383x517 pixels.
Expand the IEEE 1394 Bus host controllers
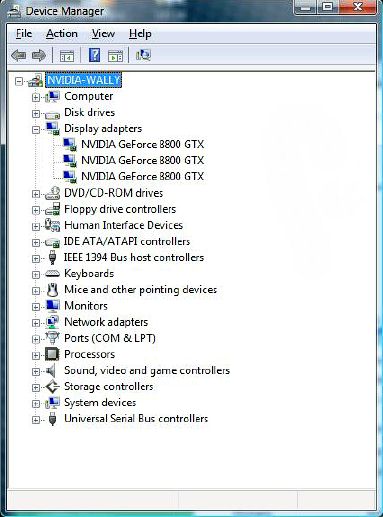point(36,259)
